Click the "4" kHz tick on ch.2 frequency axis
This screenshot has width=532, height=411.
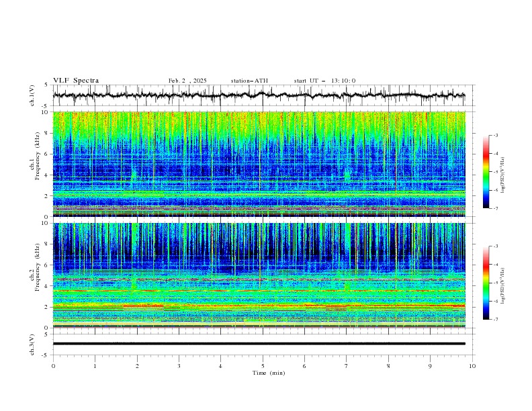[48, 286]
